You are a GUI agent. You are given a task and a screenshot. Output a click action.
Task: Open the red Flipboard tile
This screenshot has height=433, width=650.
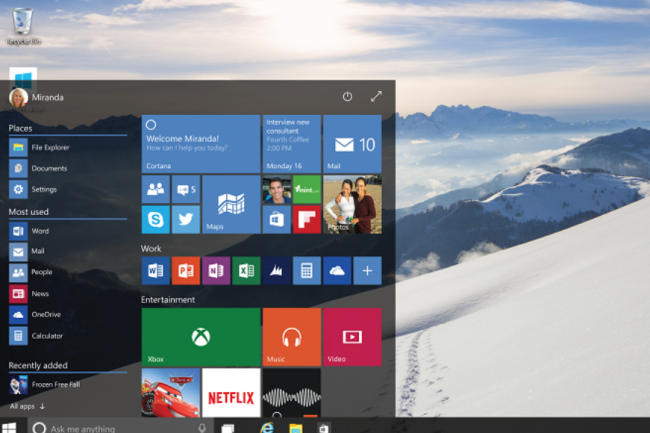[307, 220]
